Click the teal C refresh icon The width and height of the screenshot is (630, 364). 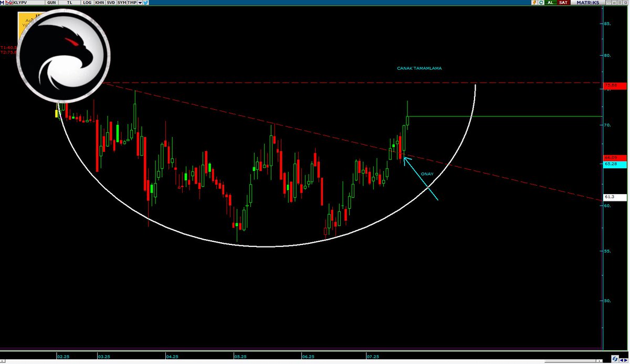[541, 3]
